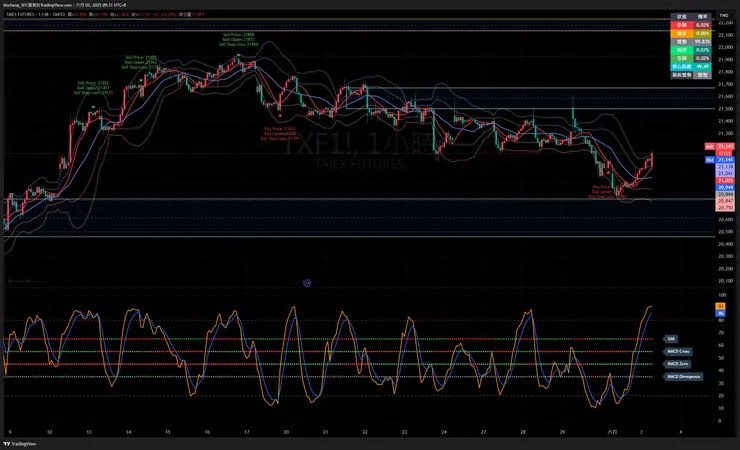
Task: Select the SAR indicator label
Action: point(671,339)
